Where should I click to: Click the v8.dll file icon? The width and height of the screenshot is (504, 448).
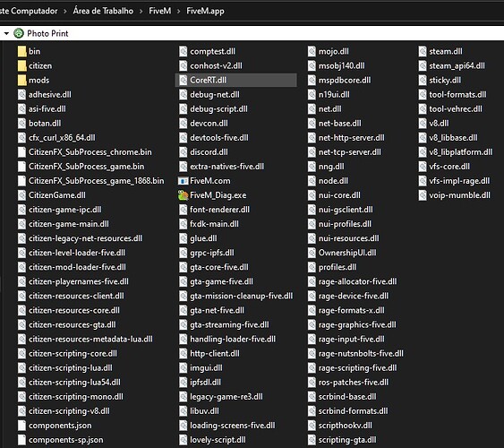pyautogui.click(x=423, y=124)
